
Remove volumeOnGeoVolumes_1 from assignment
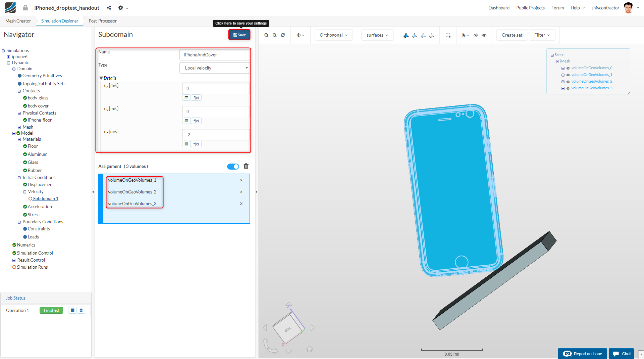point(241,180)
